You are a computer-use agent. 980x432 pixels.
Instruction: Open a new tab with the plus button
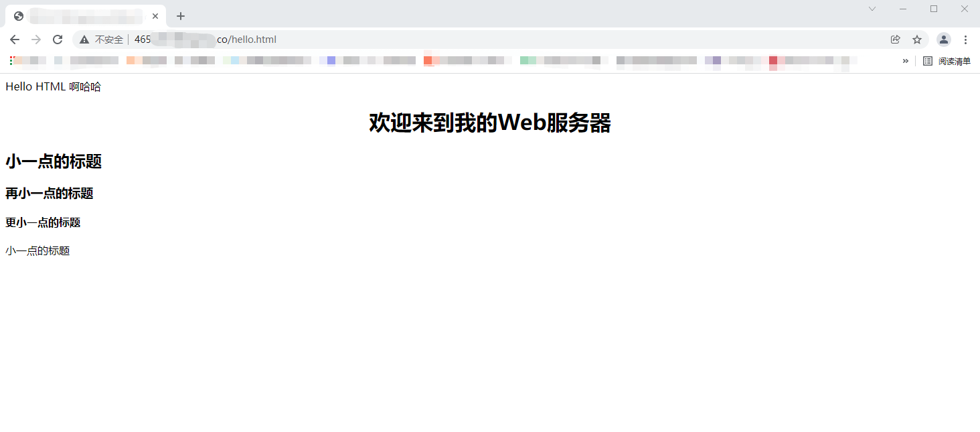click(180, 15)
